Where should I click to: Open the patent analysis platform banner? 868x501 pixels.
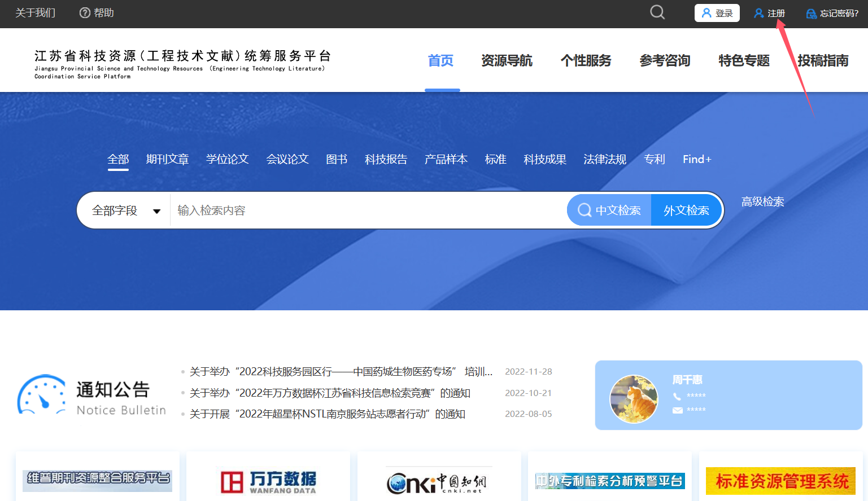pos(610,481)
